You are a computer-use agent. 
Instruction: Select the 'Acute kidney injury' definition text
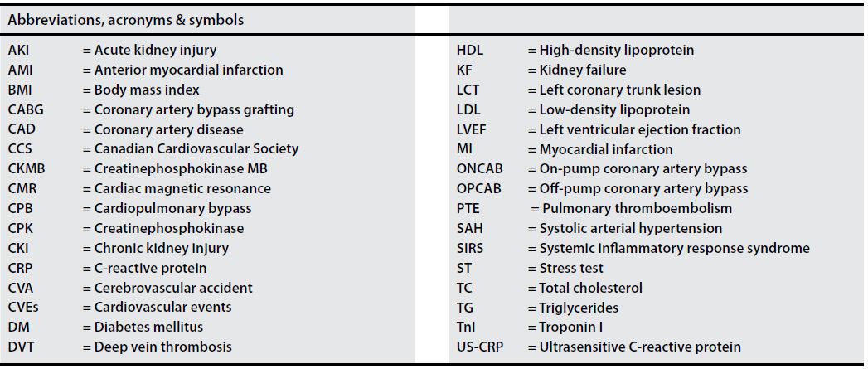click(155, 51)
